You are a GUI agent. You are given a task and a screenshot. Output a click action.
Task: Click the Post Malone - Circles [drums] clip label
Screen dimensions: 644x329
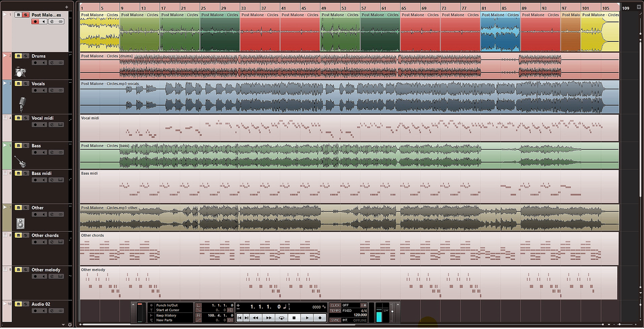click(x=107, y=56)
